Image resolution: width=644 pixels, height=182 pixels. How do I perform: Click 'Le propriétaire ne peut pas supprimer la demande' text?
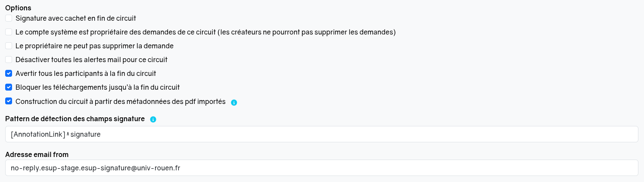point(94,46)
